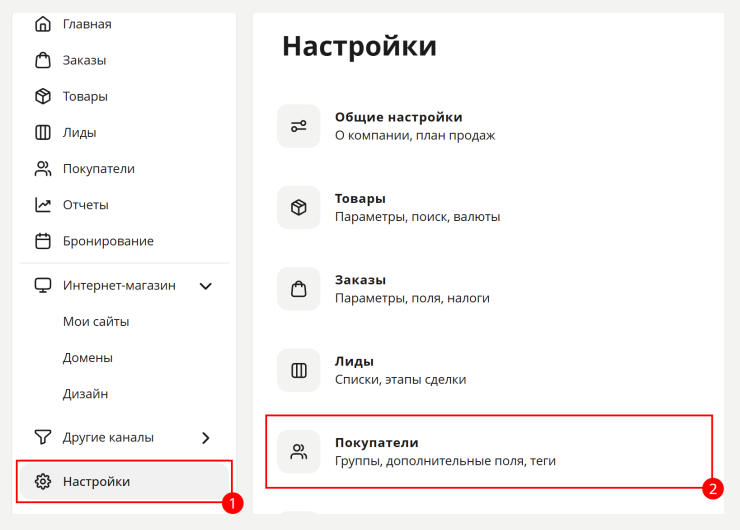Click the home icon beside Главная

43,24
